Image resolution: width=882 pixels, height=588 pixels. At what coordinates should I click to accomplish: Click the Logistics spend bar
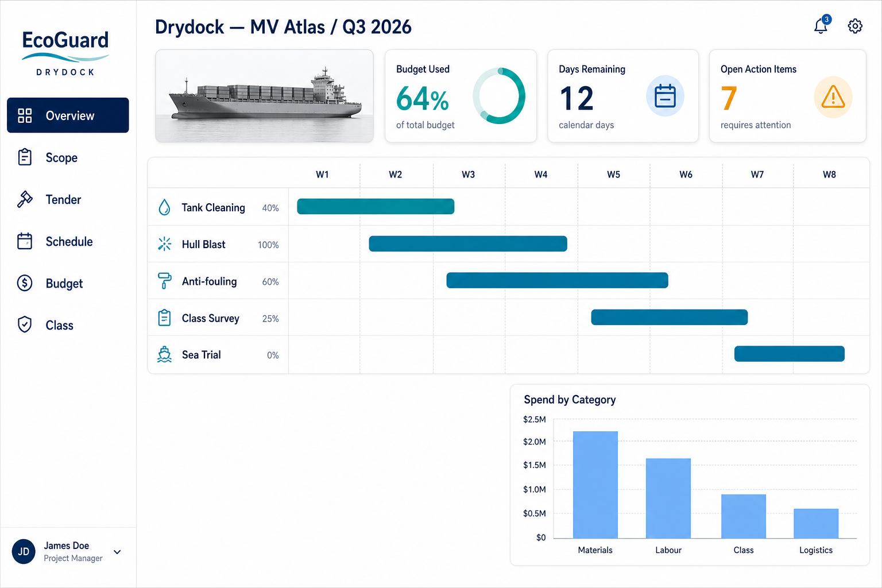coord(816,523)
